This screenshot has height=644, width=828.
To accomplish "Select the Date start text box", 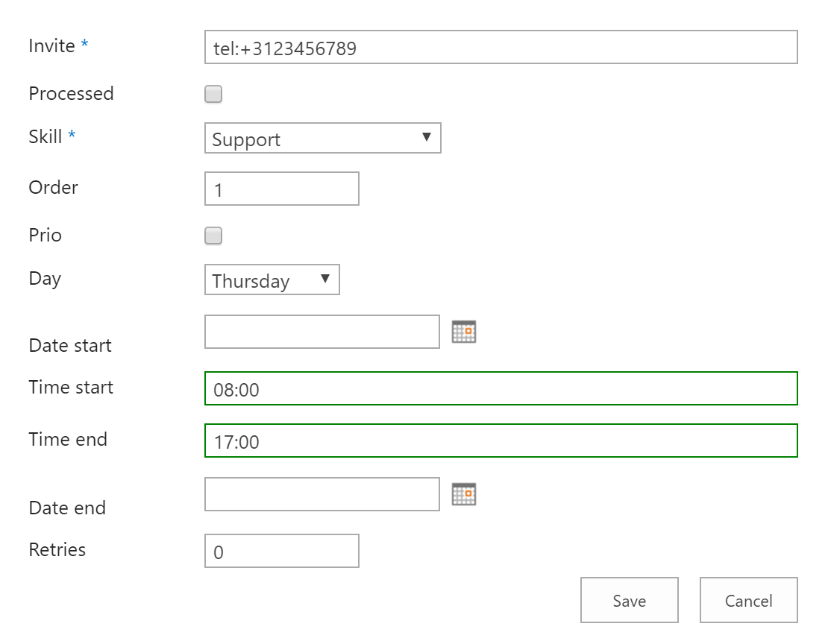I will click(x=322, y=332).
